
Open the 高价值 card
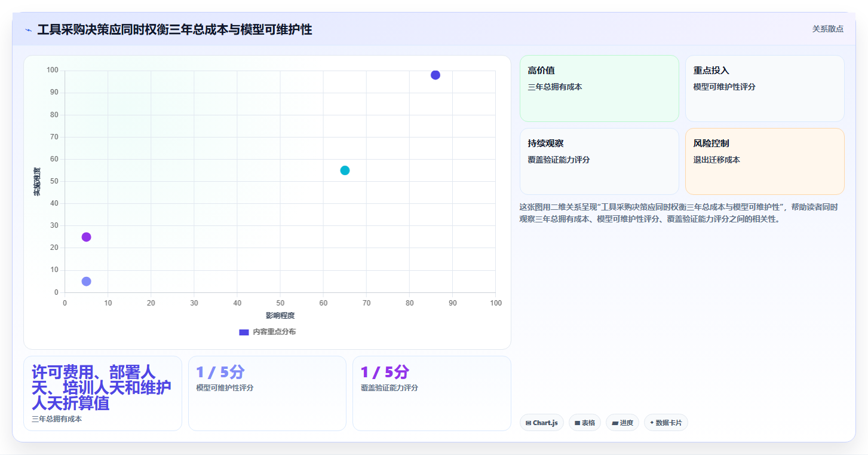click(599, 88)
